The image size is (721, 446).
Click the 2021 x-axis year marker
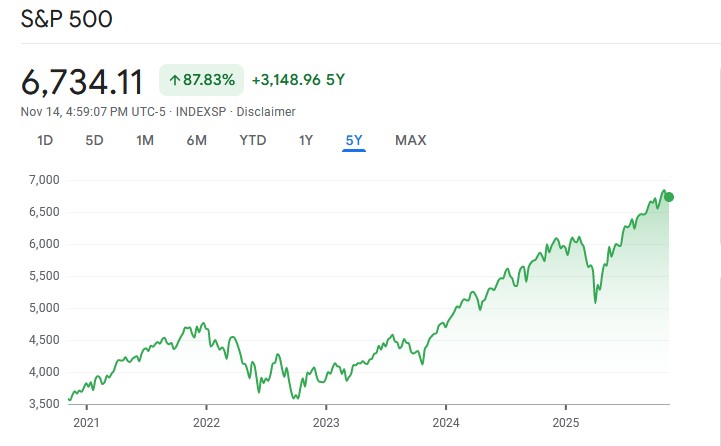(x=86, y=422)
